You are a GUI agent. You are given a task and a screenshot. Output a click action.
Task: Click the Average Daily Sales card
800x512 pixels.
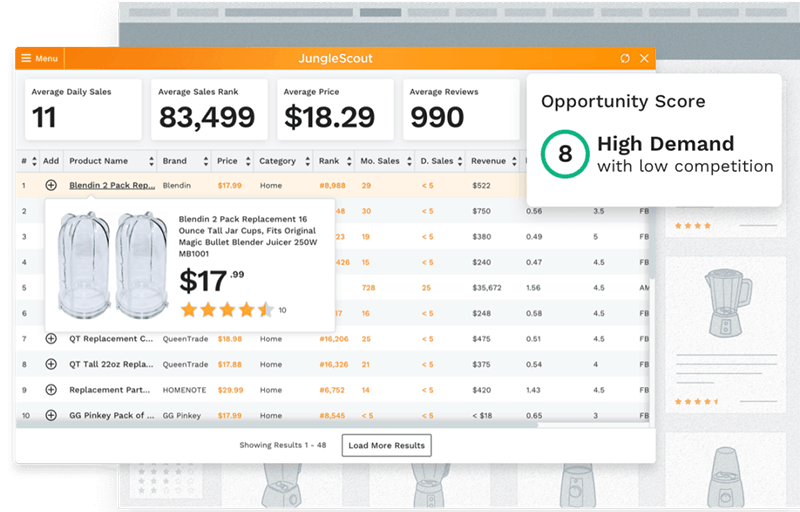point(83,109)
